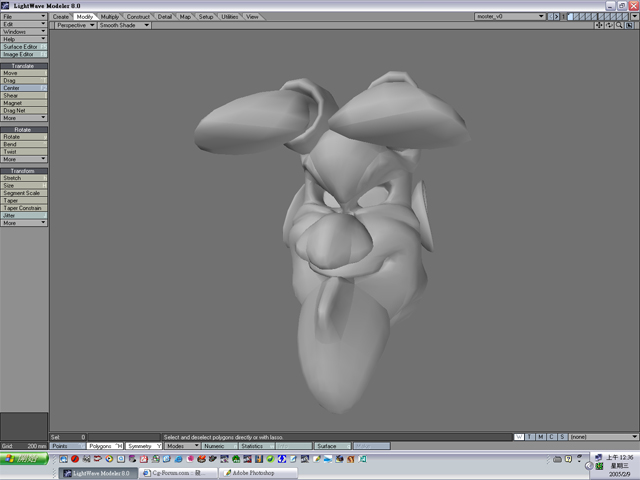Open the Windows dropdown menu
Screen dimensions: 640x480
[24, 32]
